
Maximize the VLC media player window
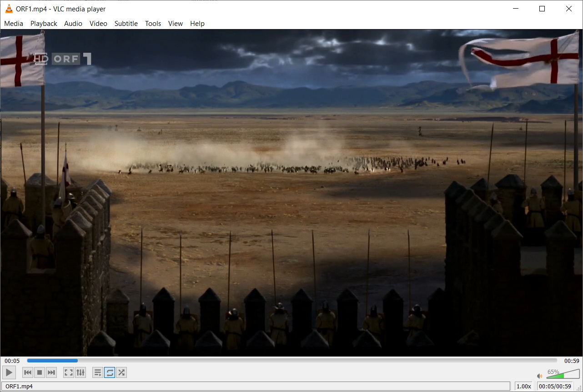[x=542, y=9]
